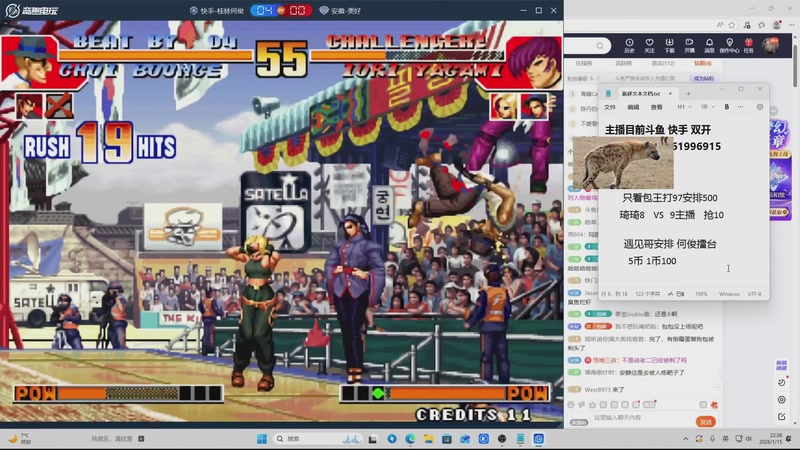Open File Explorer from the taskbar

point(429,439)
